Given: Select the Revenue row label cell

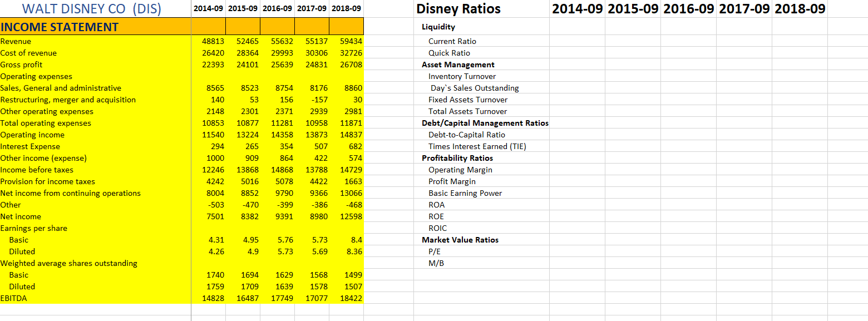Looking at the screenshot, I should [17, 41].
